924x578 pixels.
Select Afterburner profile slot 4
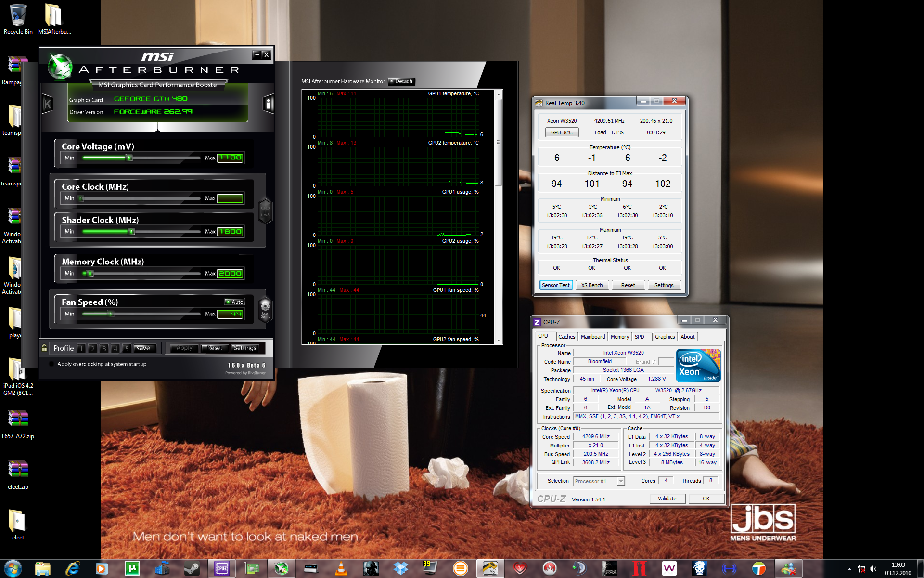pyautogui.click(x=115, y=348)
